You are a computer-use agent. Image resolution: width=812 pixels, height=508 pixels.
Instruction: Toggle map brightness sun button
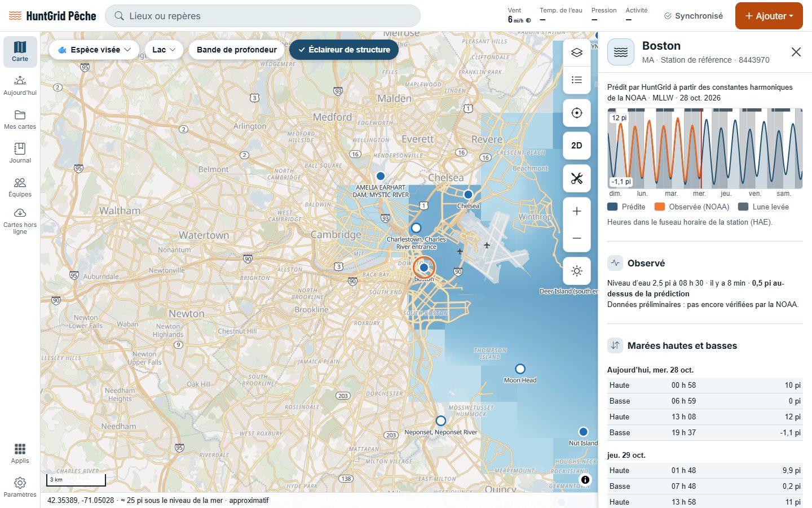[x=576, y=271]
